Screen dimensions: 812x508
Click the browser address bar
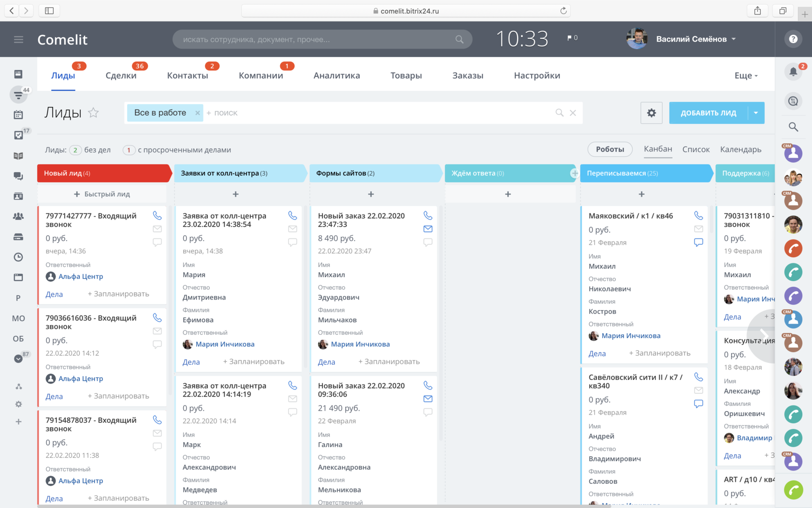[406, 11]
